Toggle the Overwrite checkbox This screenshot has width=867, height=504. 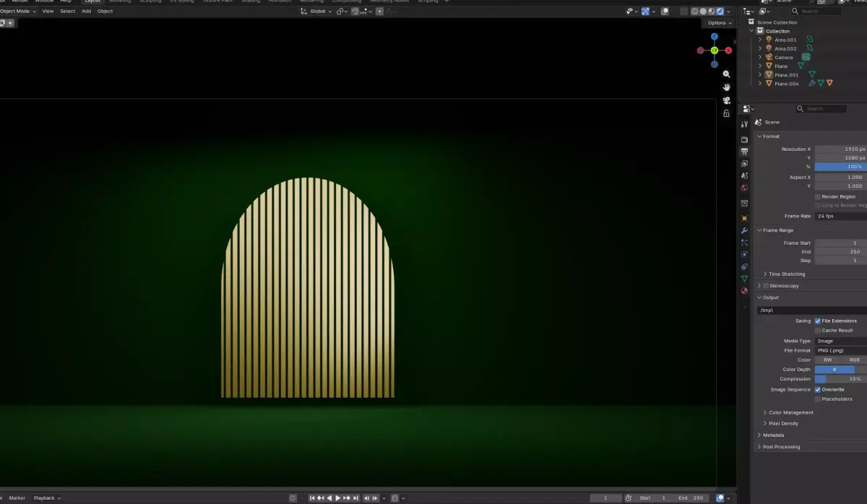(x=818, y=389)
